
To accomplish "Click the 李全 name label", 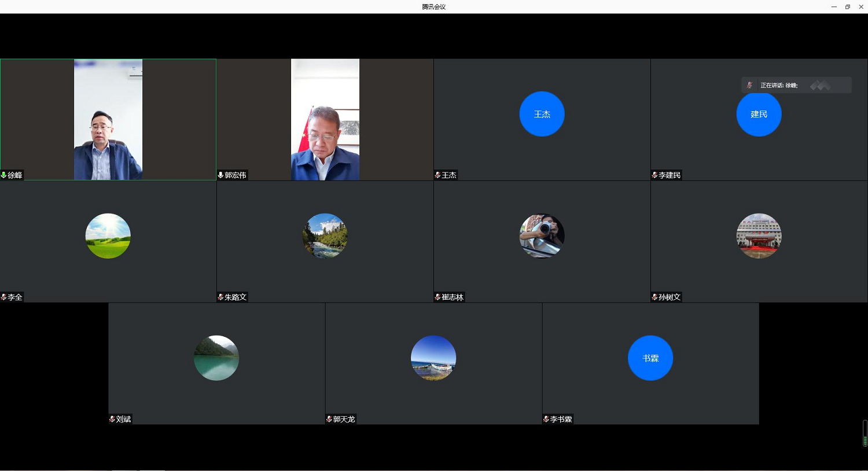I will pyautogui.click(x=15, y=297).
